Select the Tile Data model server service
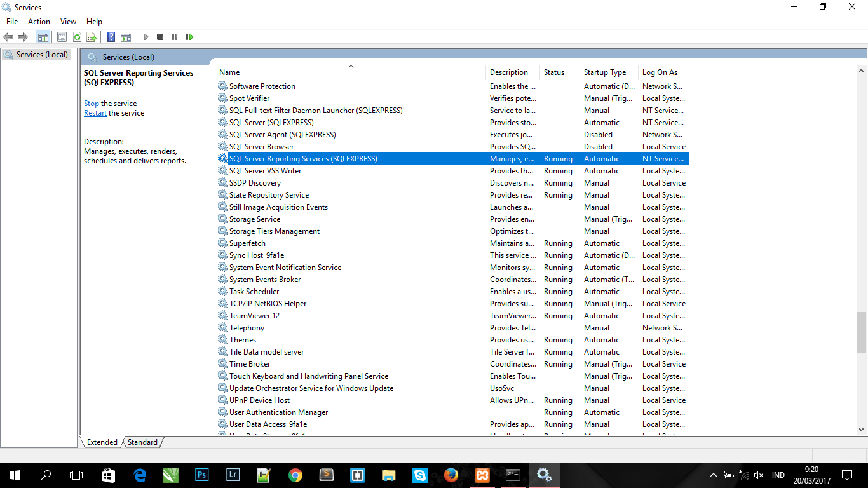Viewport: 868px width, 488px height. point(452,352)
